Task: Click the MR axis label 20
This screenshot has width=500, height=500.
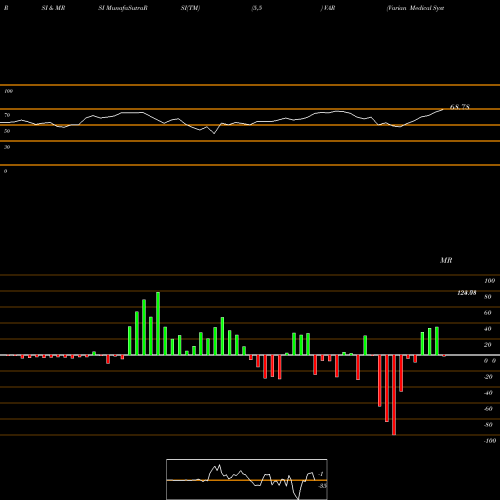Action: coord(488,345)
